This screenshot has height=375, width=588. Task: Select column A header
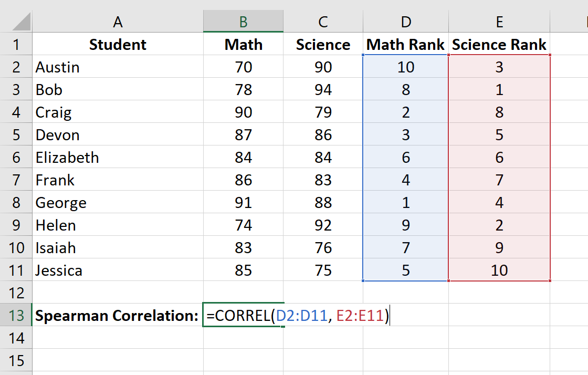click(x=118, y=22)
